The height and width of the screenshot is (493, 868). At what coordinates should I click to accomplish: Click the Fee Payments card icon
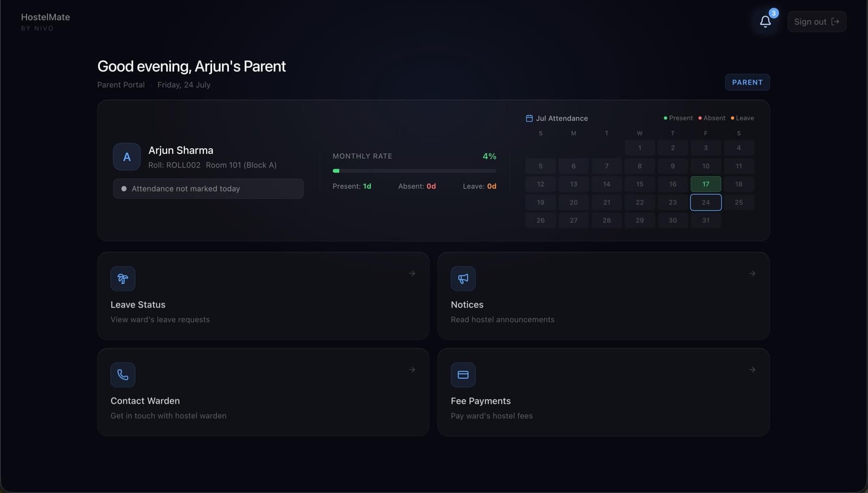[463, 375]
